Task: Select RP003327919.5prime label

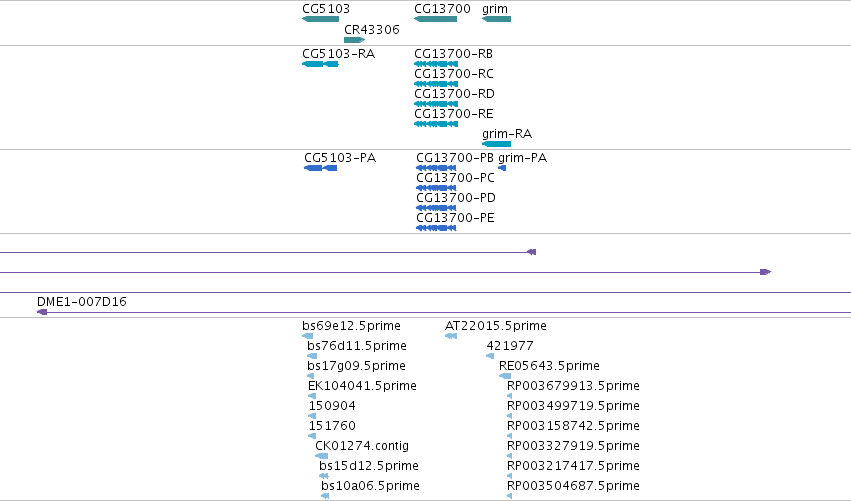Action: click(x=573, y=446)
